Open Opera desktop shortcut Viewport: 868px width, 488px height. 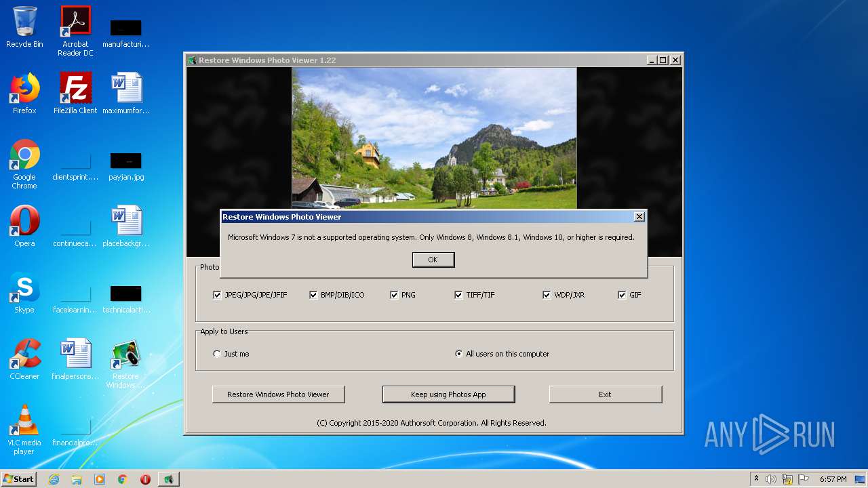coord(24,226)
